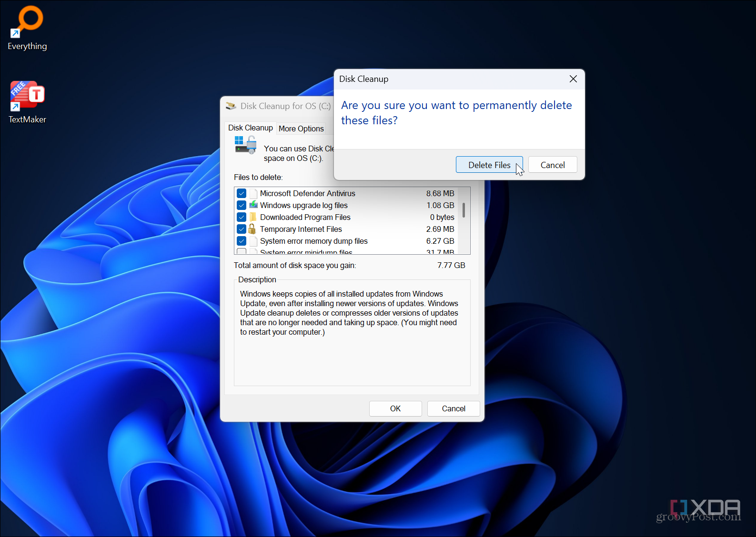Click the 'Total amount of disk space you gain' label
756x537 pixels.
pos(295,265)
